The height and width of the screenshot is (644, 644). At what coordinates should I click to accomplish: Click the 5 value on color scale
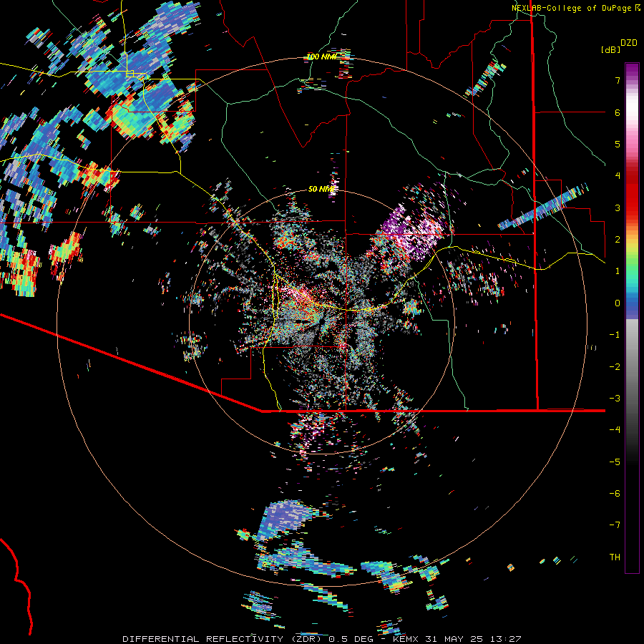[618, 144]
